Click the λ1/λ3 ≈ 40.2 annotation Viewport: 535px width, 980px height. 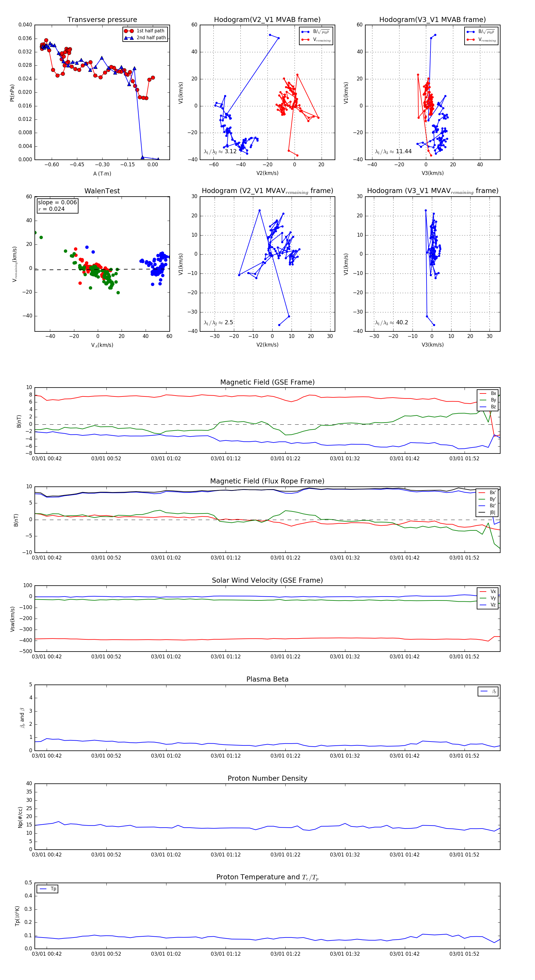pyautogui.click(x=391, y=323)
